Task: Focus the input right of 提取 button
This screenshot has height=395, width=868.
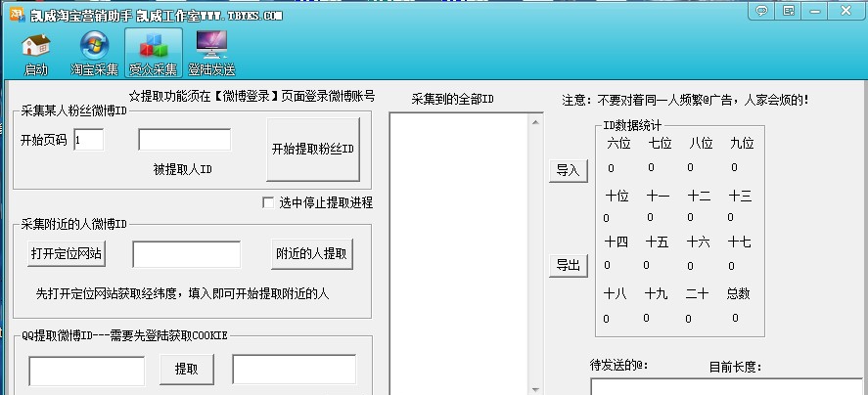Action: tap(294, 370)
